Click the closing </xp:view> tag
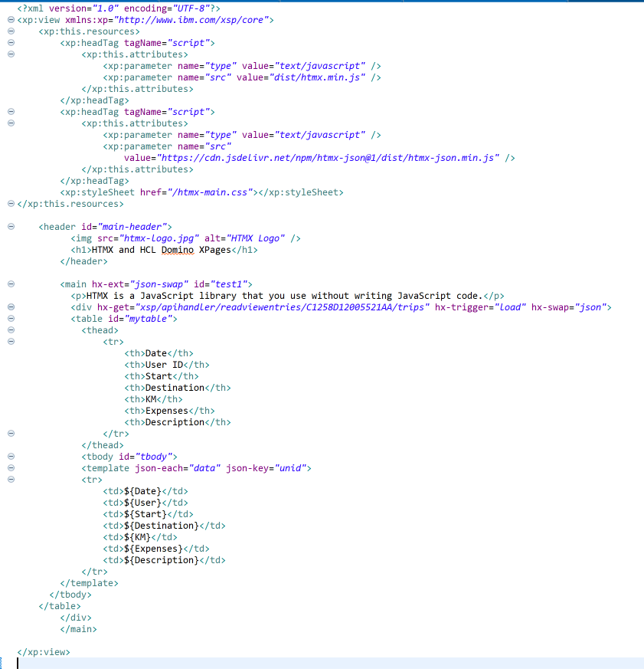Viewport: 644px width, 672px height. (x=43, y=652)
